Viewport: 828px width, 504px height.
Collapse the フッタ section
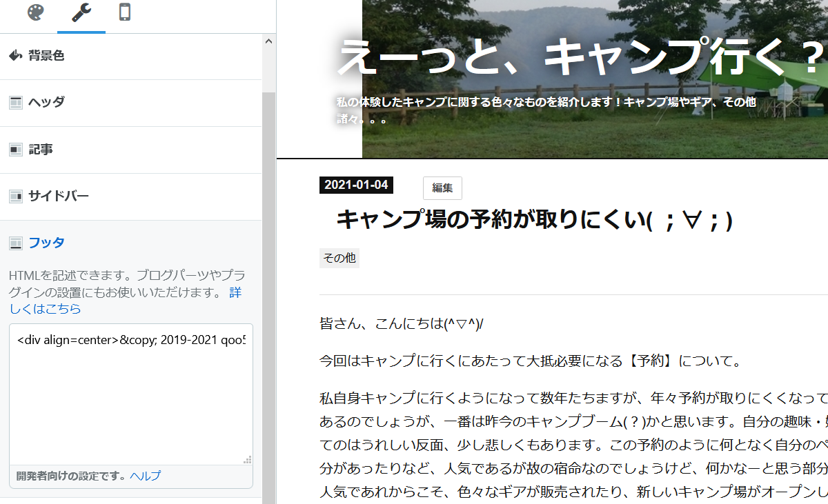point(131,243)
